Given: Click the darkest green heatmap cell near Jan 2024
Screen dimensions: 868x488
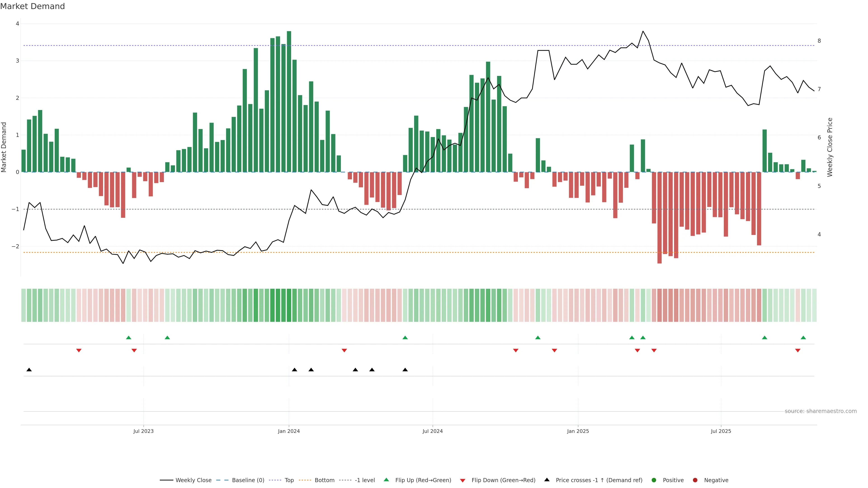Looking at the screenshot, I should [289, 305].
